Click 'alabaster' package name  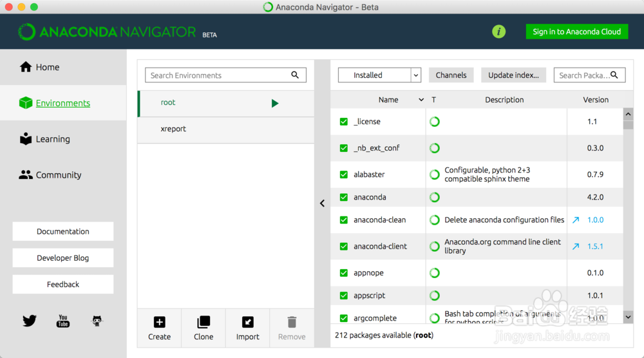(369, 174)
